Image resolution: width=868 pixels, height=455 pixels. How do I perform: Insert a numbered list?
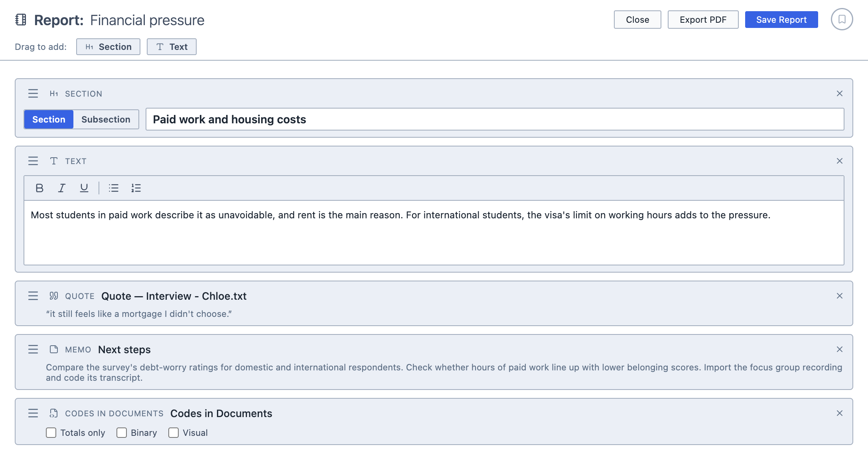[136, 188]
